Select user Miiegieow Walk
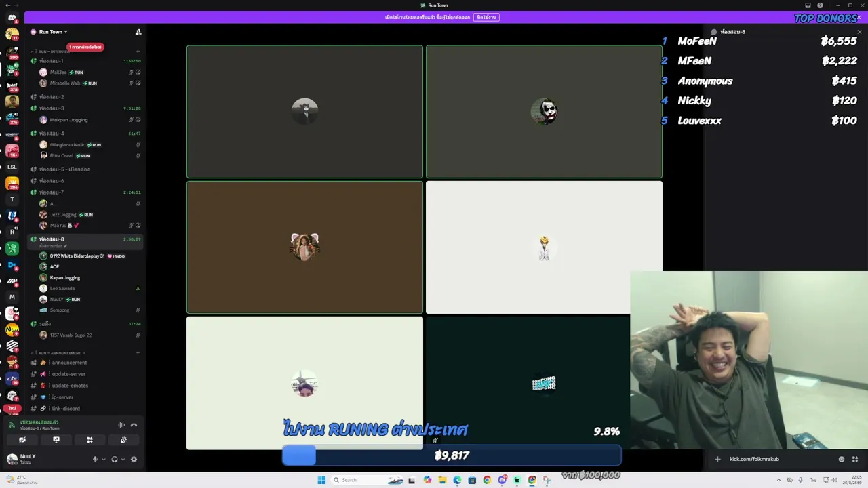The height and width of the screenshot is (488, 868). (90, 145)
